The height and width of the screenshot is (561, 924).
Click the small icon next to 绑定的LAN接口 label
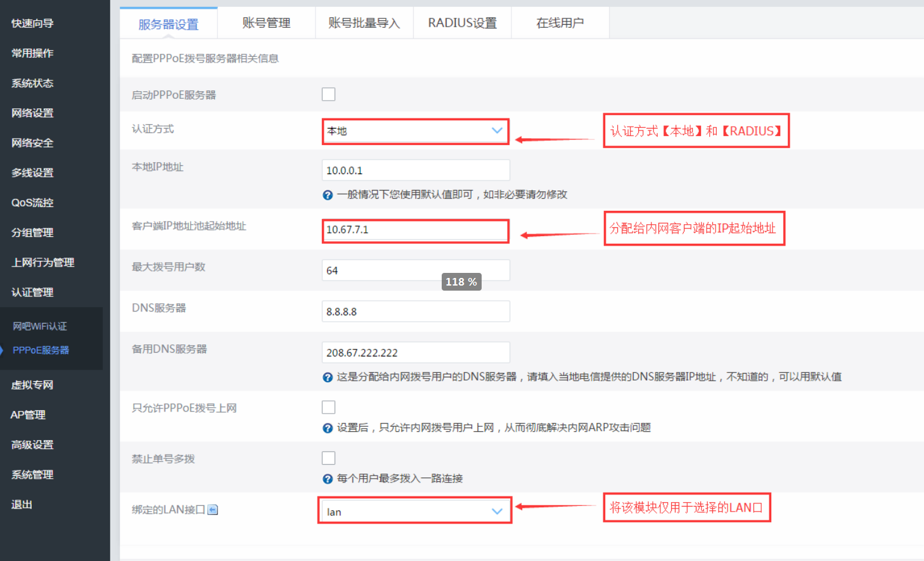(212, 509)
